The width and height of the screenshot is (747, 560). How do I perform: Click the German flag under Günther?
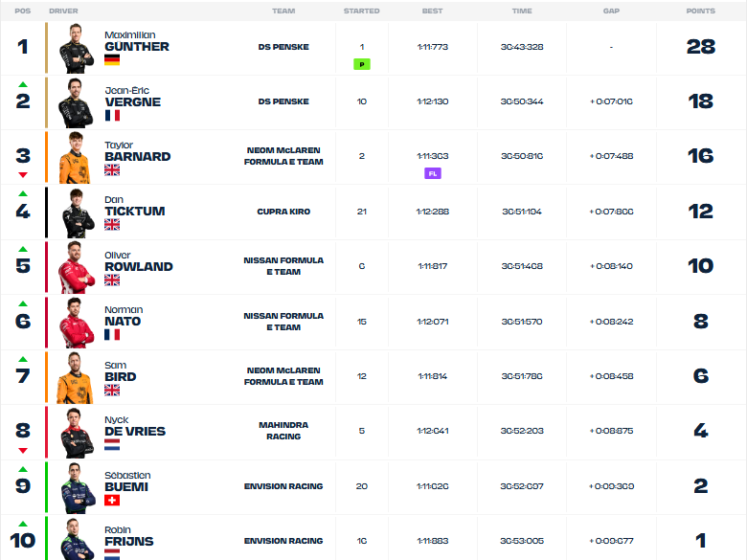point(112,59)
